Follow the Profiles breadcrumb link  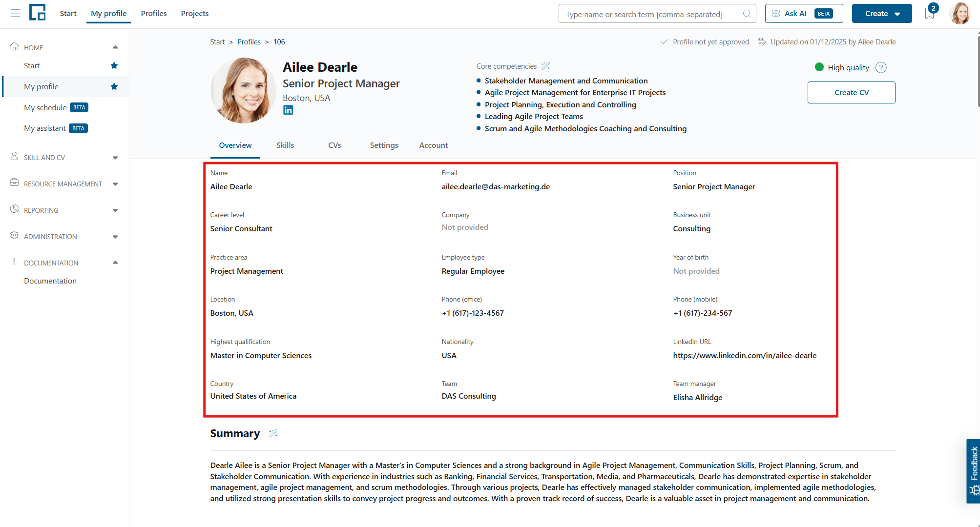pos(249,42)
